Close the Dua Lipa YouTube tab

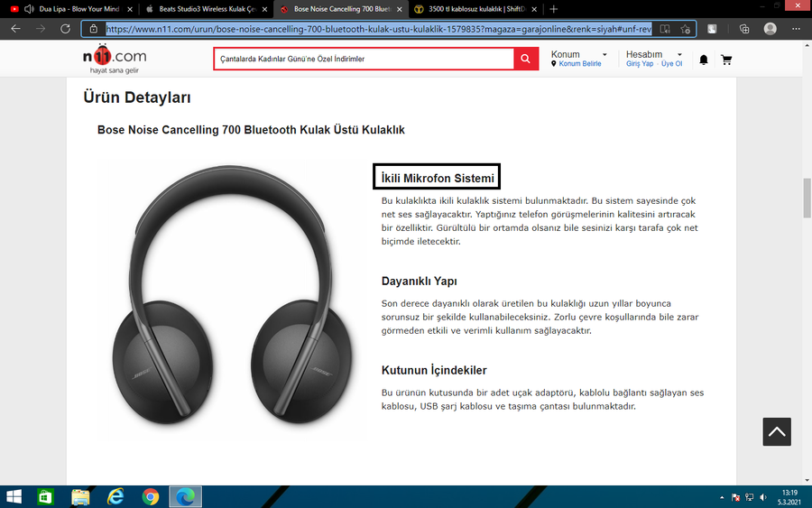click(130, 9)
